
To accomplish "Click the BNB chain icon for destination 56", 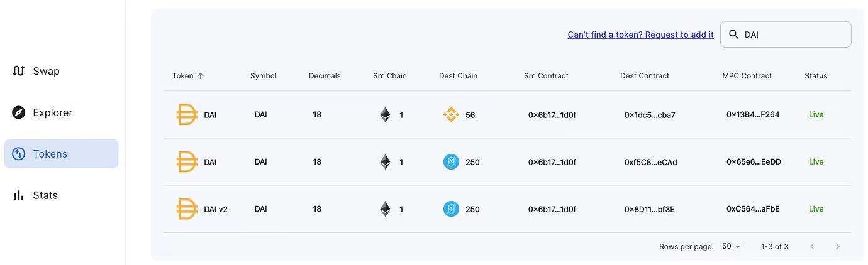I will [451, 115].
